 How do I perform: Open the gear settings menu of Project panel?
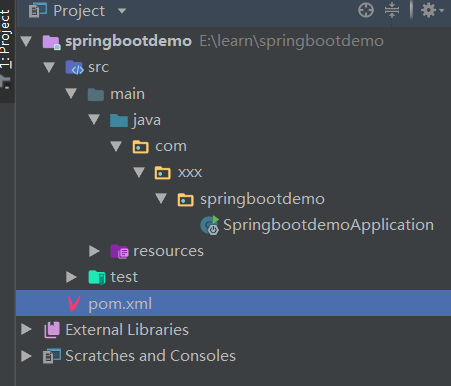coord(432,10)
